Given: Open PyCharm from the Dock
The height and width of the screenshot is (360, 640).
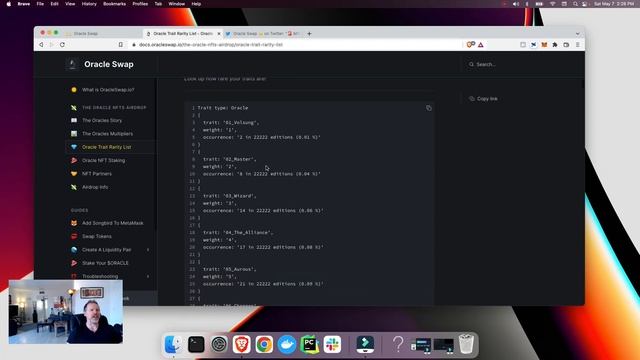Looking at the screenshot, I should [x=309, y=344].
